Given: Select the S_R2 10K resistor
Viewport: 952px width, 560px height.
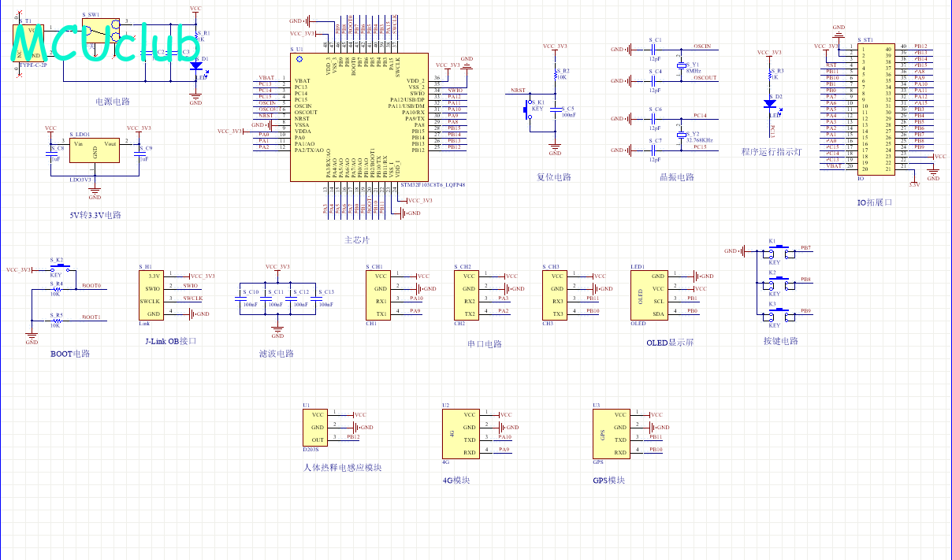Looking at the screenshot, I should point(556,73).
